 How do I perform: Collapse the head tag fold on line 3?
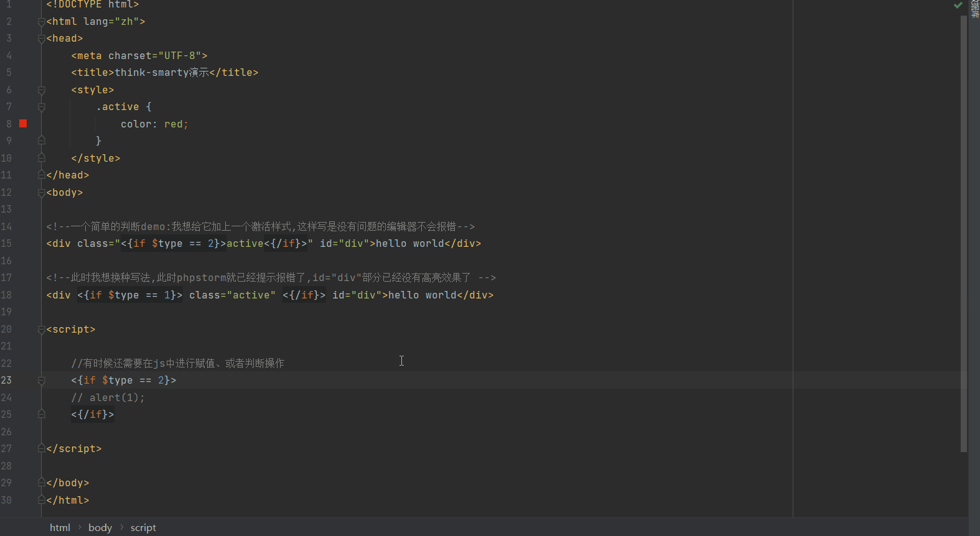coord(41,39)
